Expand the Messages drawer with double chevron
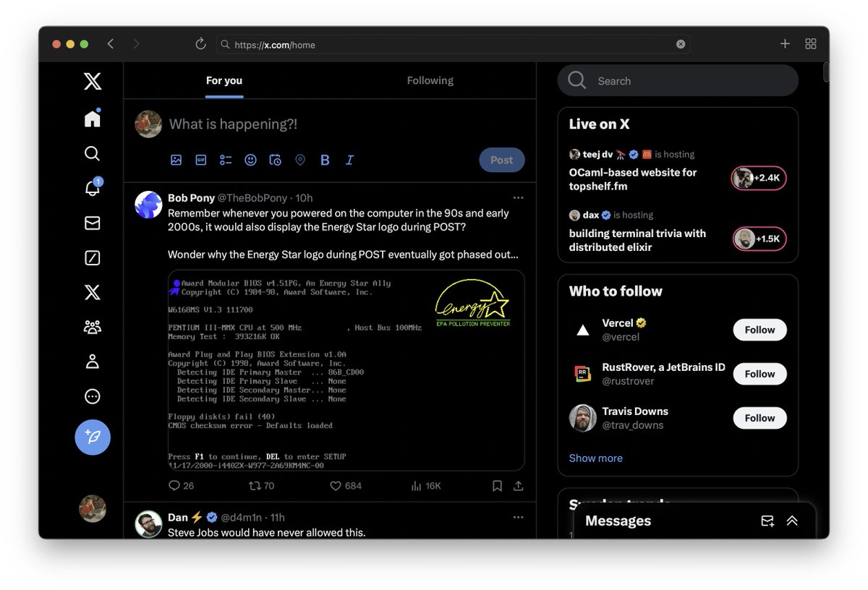Screen dimensions: 868x590 click(792, 521)
